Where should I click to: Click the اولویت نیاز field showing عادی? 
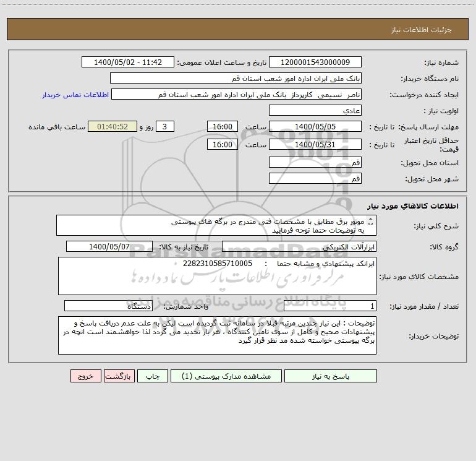click(315, 110)
